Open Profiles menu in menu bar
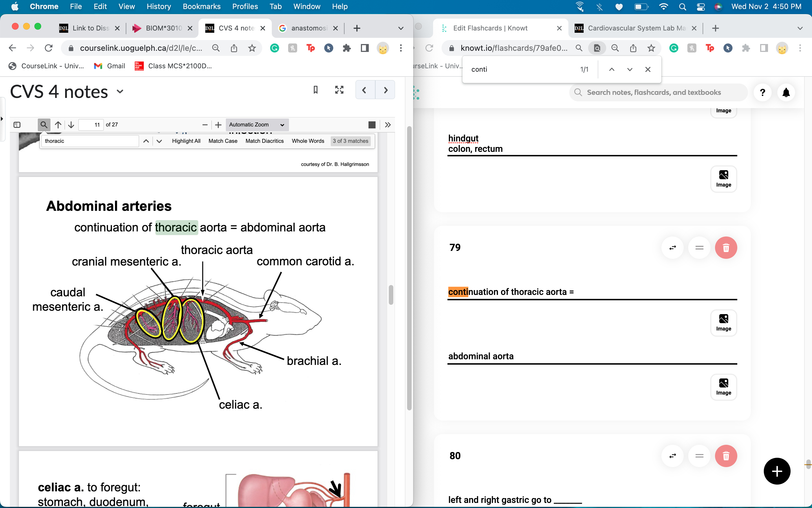Screen dimensions: 812x508 pos(245,6)
